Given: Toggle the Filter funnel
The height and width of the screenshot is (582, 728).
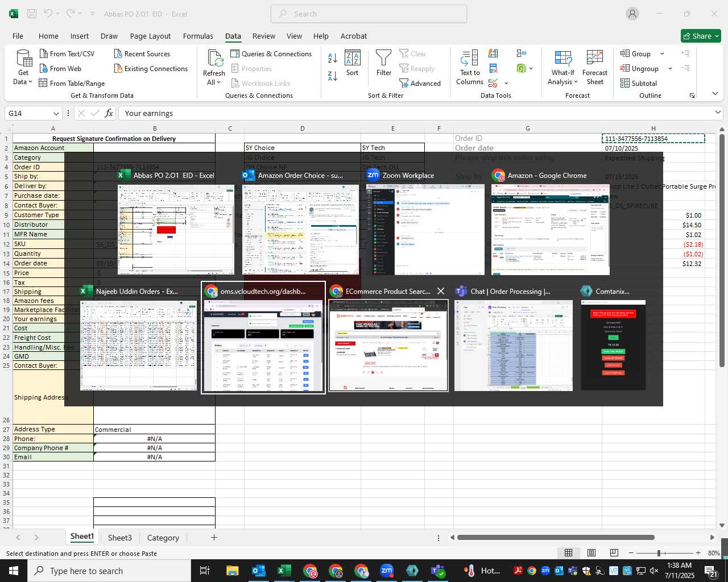Looking at the screenshot, I should [384, 63].
